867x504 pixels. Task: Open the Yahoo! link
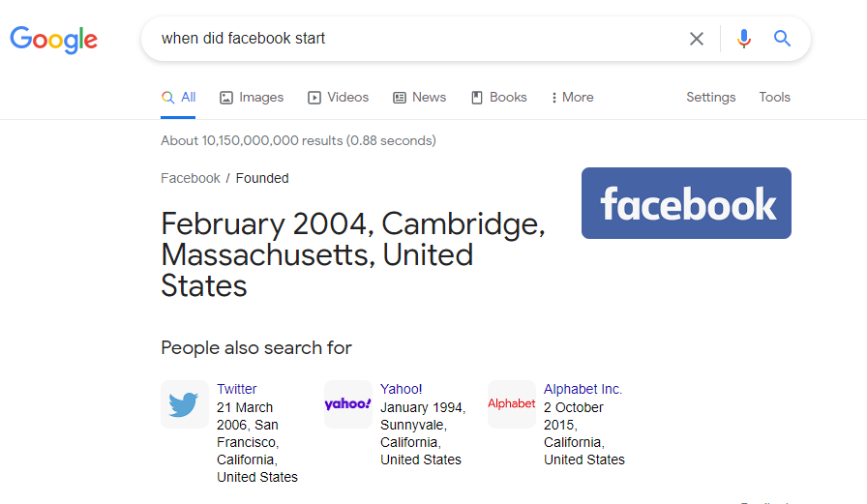tap(401, 389)
